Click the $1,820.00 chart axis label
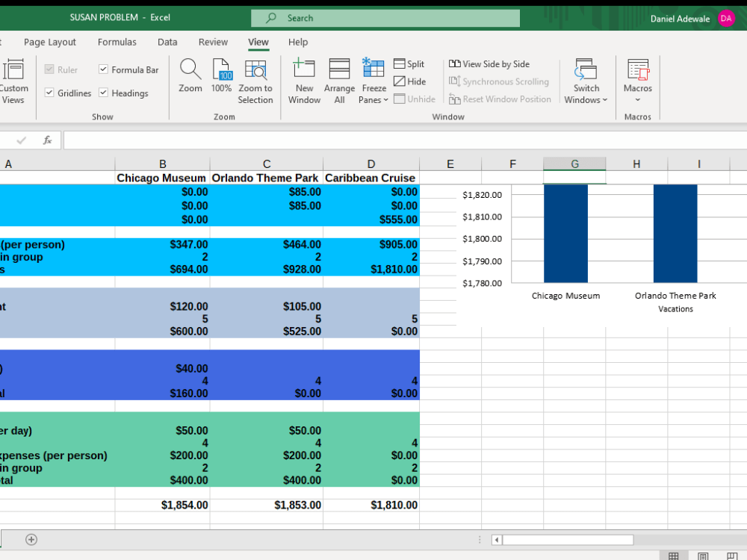The height and width of the screenshot is (560, 747). coord(482,195)
